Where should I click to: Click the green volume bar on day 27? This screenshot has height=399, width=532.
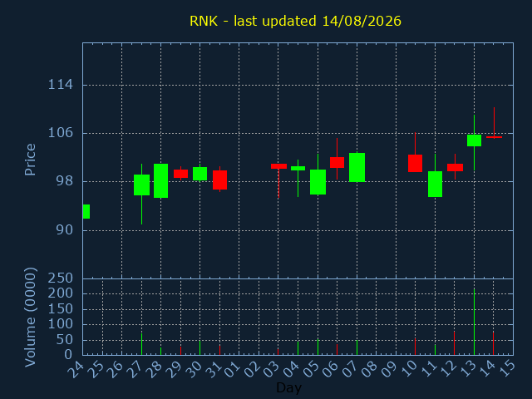coord(141,344)
